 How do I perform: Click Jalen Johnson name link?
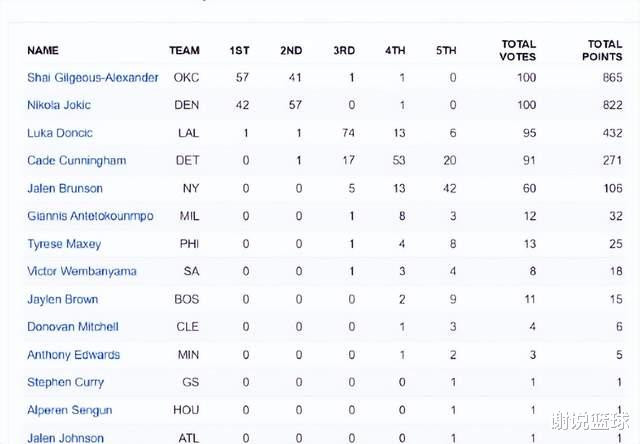pos(65,437)
